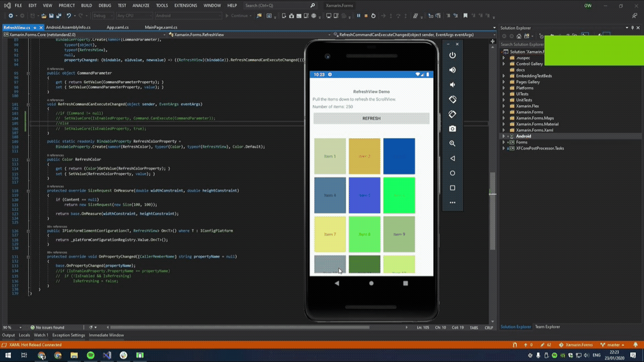Click the emulator zoom magnifier icon
The width and height of the screenshot is (644, 362).
pos(452,144)
